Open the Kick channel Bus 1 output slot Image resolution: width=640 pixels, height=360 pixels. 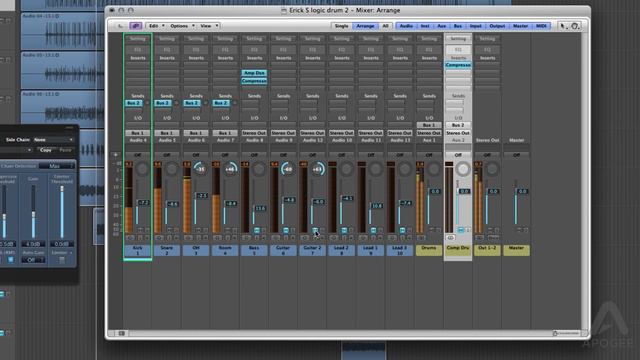click(x=138, y=133)
